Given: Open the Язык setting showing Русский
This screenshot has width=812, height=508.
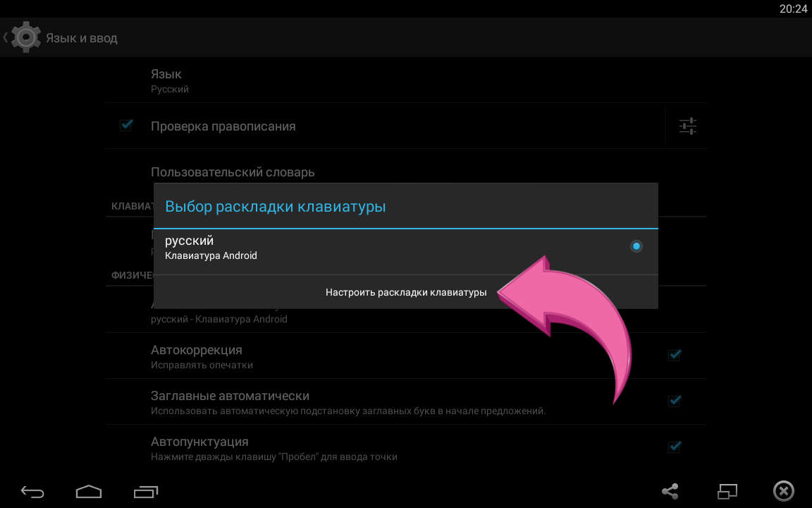Looking at the screenshot, I should pos(282,80).
